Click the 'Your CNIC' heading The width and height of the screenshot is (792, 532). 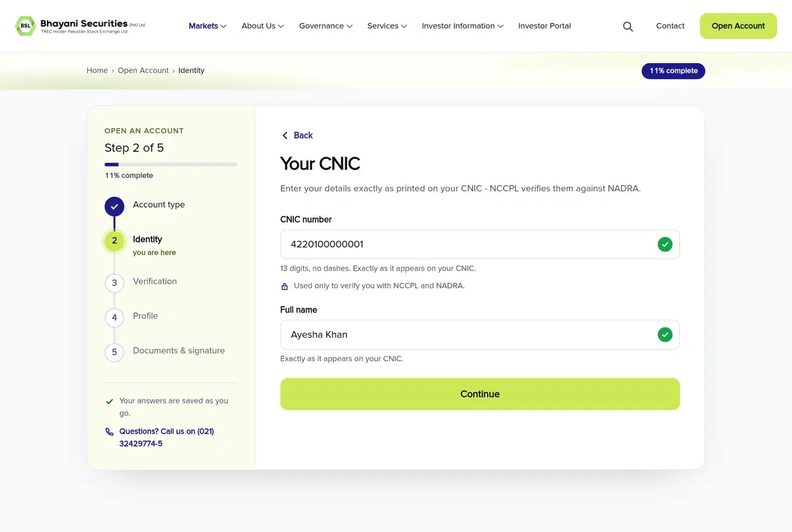(x=320, y=164)
